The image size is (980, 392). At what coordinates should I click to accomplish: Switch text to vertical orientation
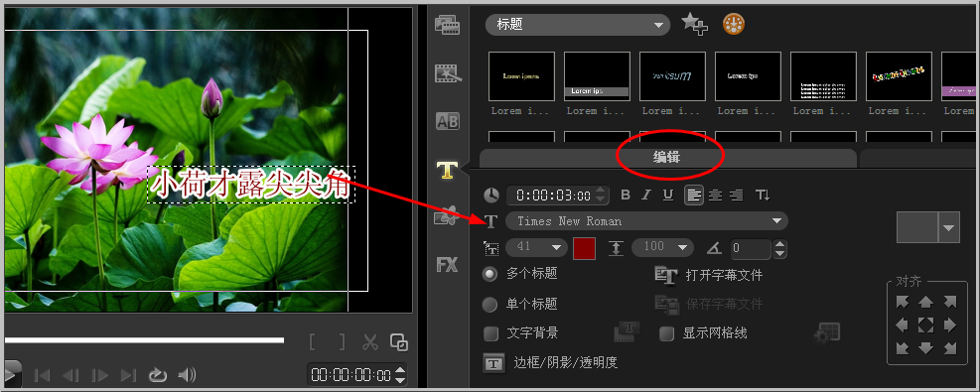(x=763, y=196)
